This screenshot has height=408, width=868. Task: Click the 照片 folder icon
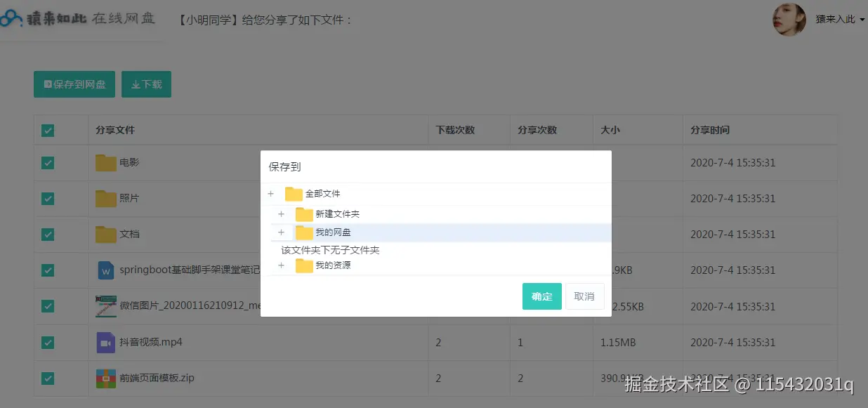[106, 199]
